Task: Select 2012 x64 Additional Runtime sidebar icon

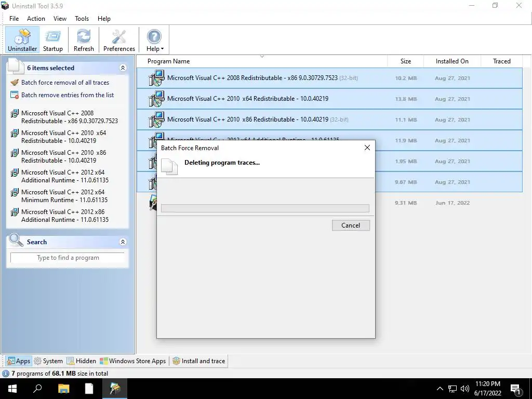Action: coord(15,172)
